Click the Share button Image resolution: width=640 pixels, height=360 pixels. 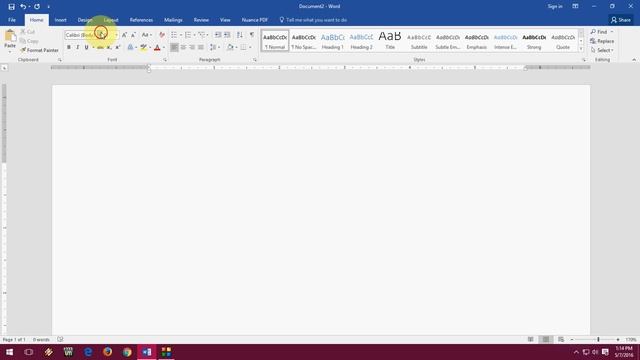[x=621, y=20]
